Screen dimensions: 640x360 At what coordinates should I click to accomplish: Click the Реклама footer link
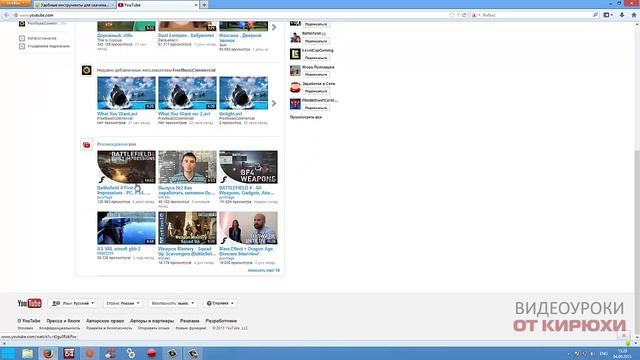coord(190,321)
